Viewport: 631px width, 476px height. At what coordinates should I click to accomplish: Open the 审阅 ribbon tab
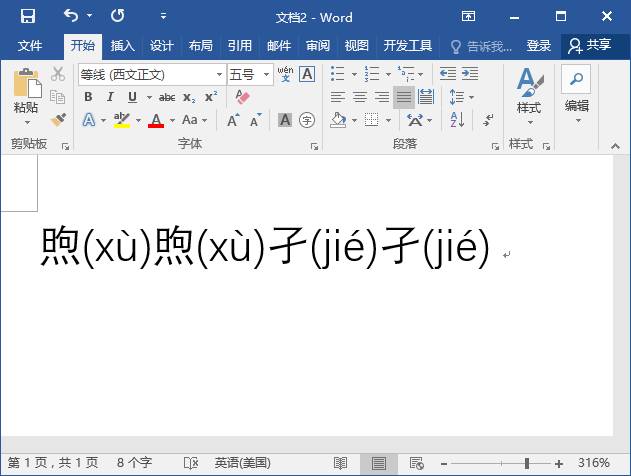pyautogui.click(x=318, y=46)
